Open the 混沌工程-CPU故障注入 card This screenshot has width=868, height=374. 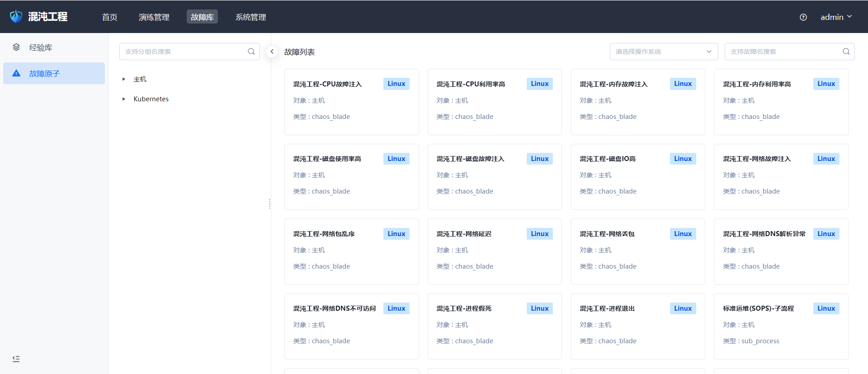(x=351, y=102)
